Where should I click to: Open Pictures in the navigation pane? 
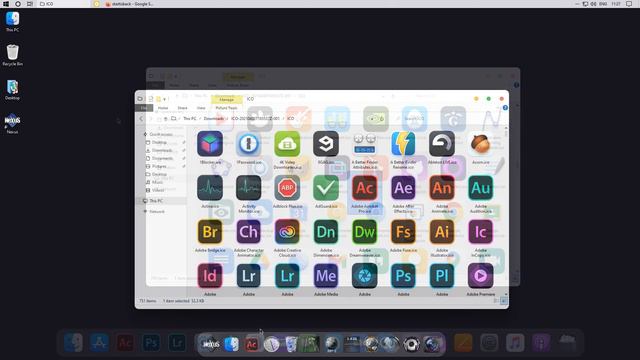pyautogui.click(x=159, y=166)
